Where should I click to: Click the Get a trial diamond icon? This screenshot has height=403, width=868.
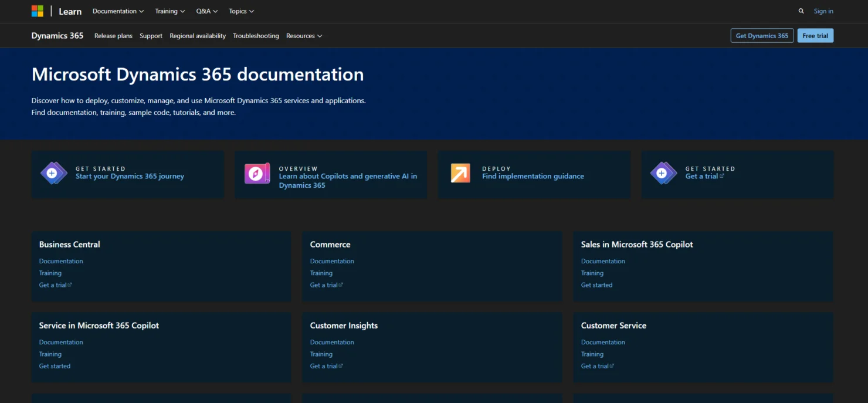click(x=663, y=174)
